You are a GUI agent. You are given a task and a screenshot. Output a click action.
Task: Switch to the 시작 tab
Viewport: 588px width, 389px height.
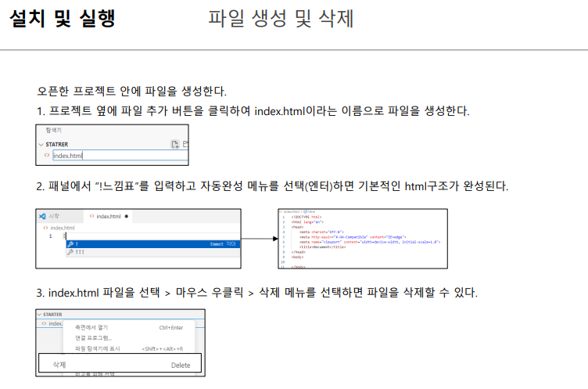pos(60,216)
